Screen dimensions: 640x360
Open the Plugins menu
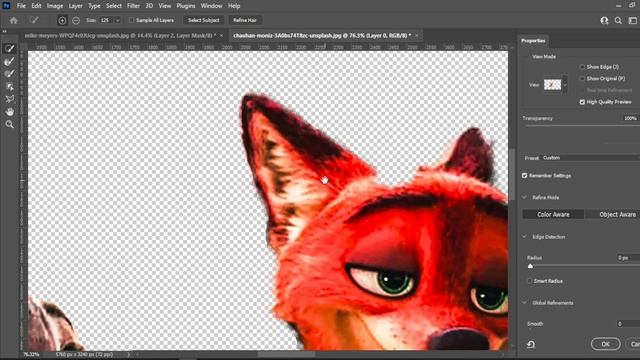tap(186, 6)
